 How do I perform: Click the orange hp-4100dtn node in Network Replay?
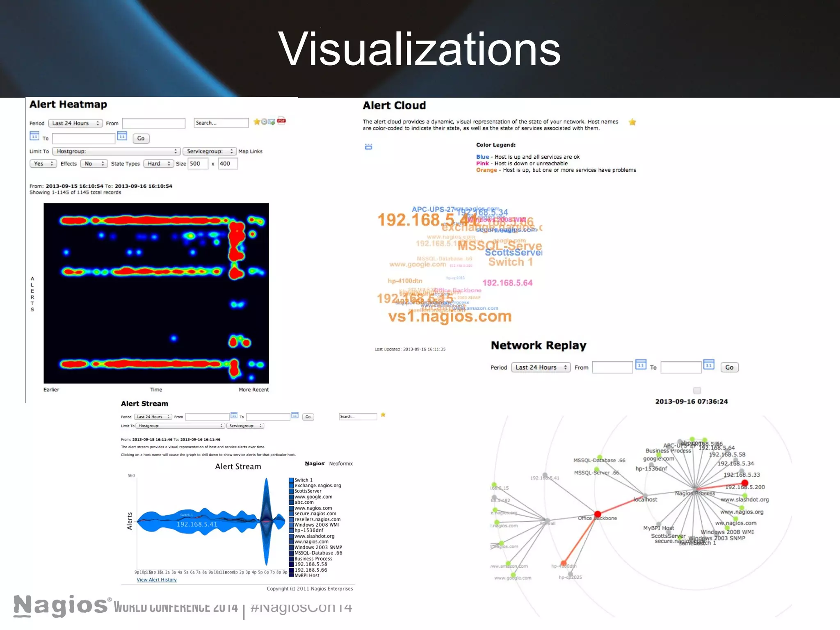click(564, 563)
